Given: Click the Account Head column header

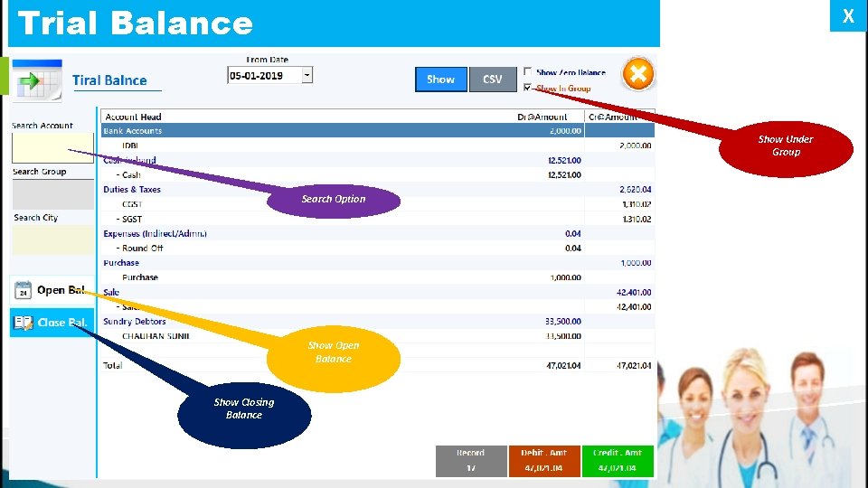Looking at the screenshot, I should 134,117.
